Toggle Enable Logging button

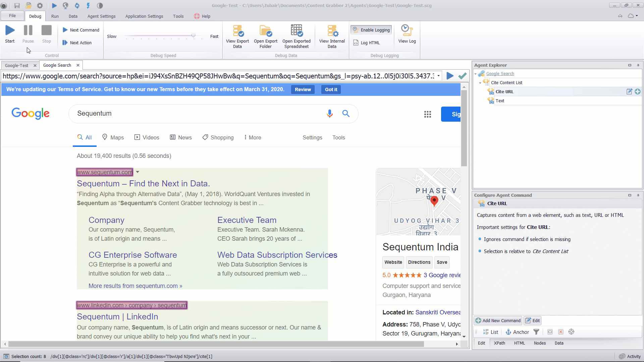(x=371, y=30)
